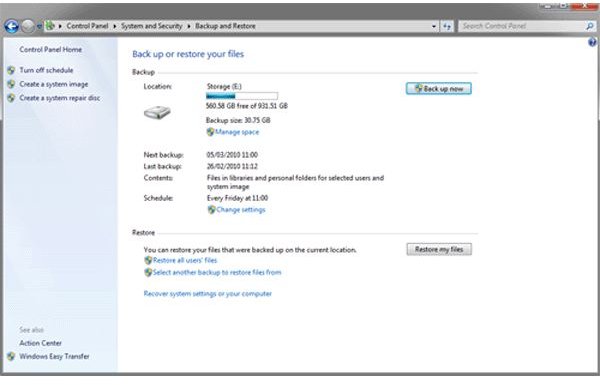Click Create a system repair disc
The height and width of the screenshot is (385, 600).
click(x=60, y=98)
